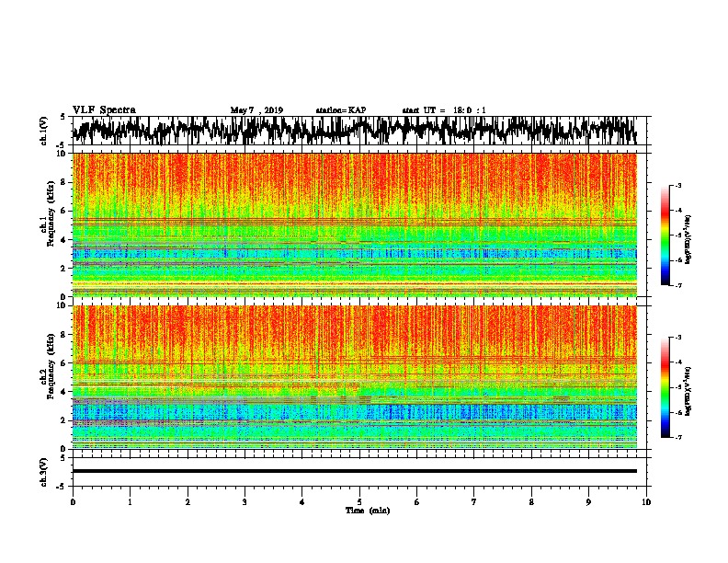Screen dimensions: 728x563
Task: Click time-axis tick label "9"
Action: pyautogui.click(x=588, y=502)
